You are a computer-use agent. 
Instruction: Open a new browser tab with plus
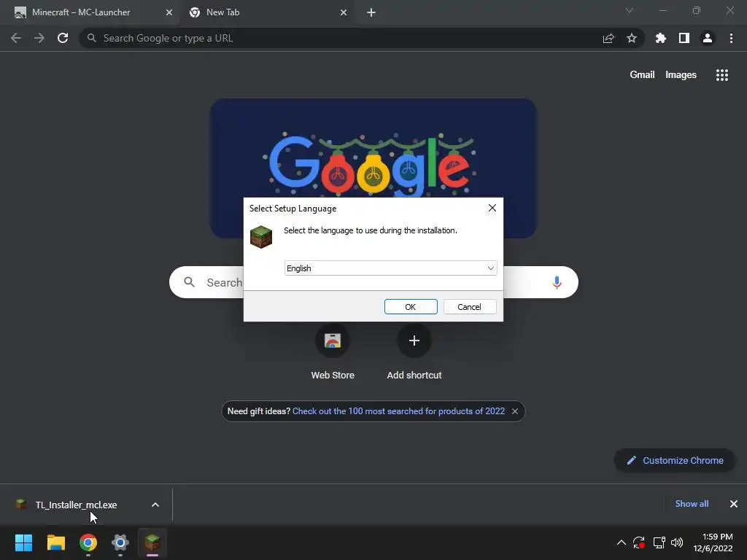pyautogui.click(x=371, y=12)
